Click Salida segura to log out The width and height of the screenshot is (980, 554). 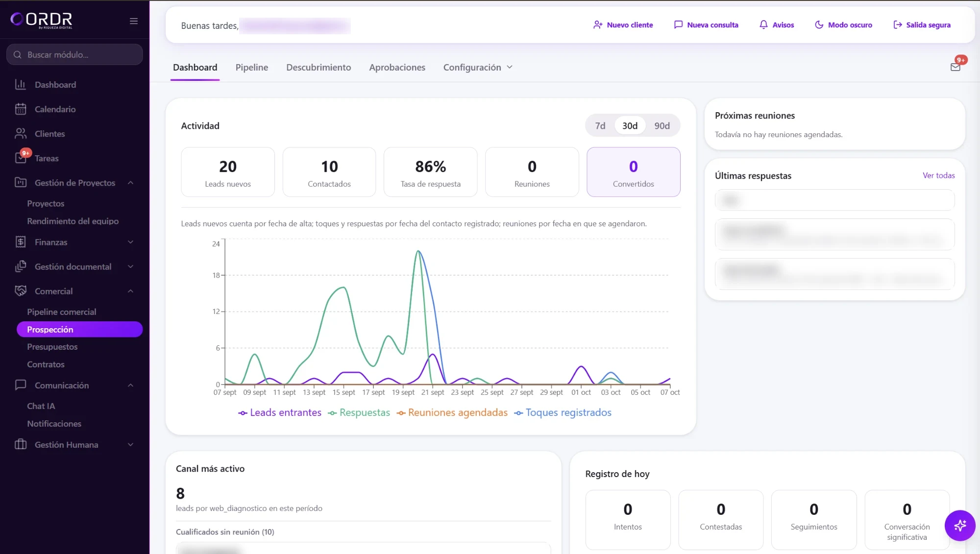(x=922, y=25)
